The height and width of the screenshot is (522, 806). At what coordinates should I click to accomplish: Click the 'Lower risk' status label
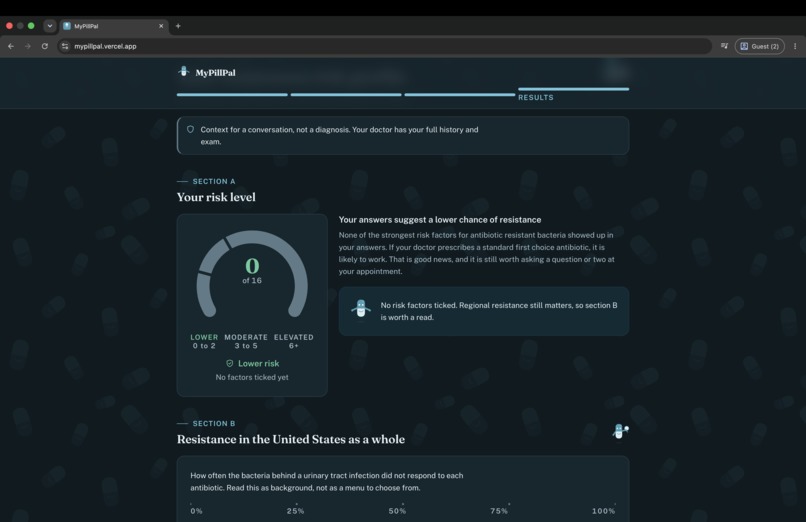pyautogui.click(x=259, y=363)
